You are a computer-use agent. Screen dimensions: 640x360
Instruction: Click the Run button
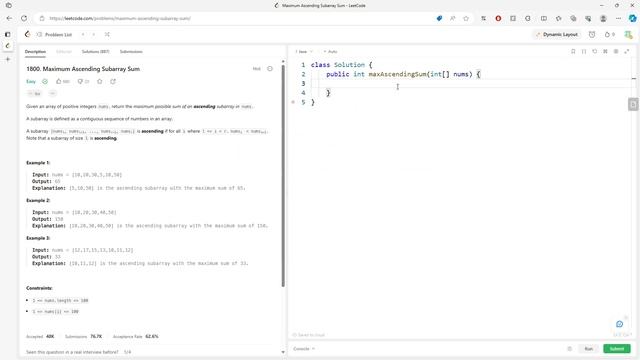click(589, 349)
